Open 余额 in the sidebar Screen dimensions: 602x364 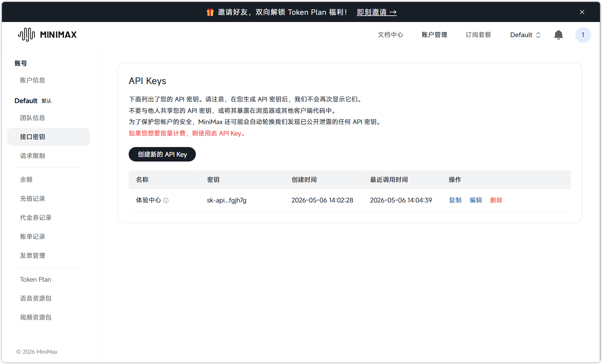tap(26, 180)
